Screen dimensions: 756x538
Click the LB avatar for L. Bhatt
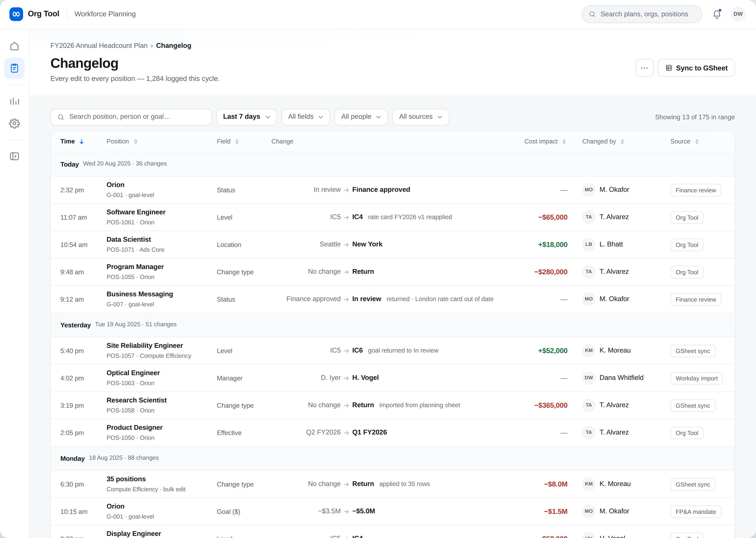(589, 245)
